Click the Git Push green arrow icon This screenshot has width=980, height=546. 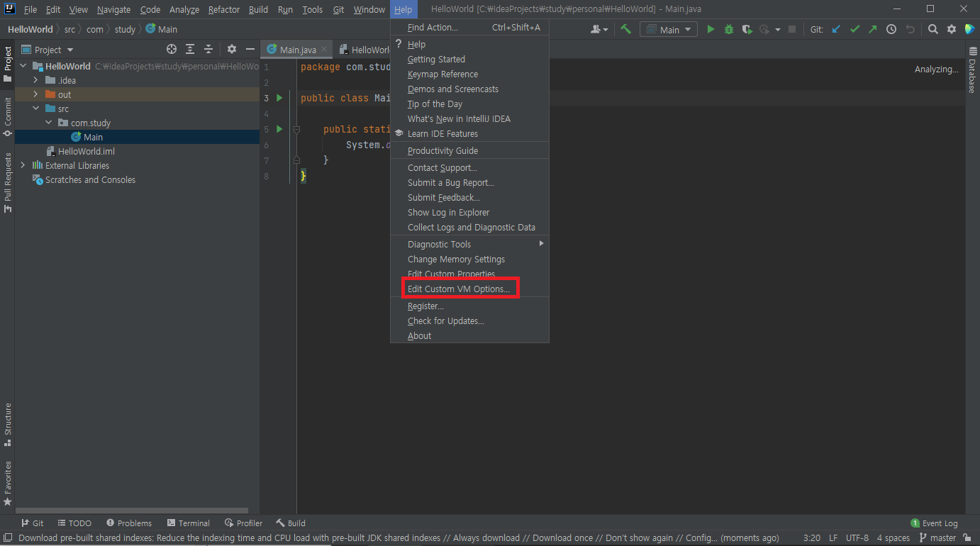(873, 29)
